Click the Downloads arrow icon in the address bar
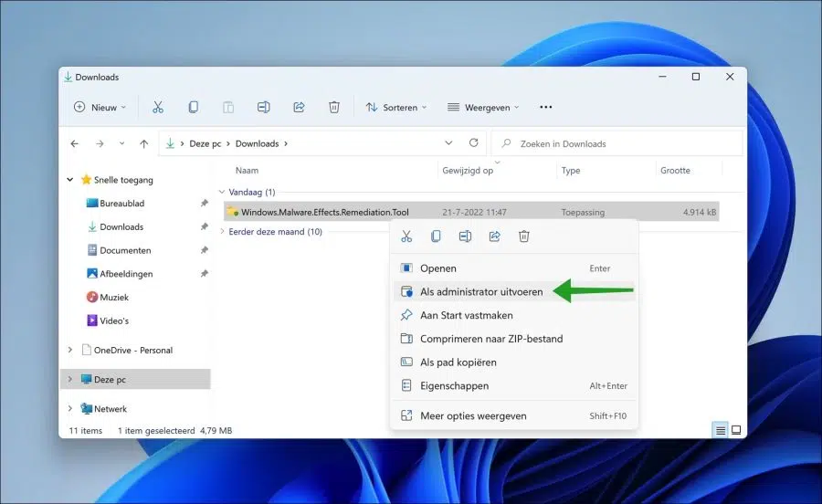822x504 pixels. tap(171, 143)
